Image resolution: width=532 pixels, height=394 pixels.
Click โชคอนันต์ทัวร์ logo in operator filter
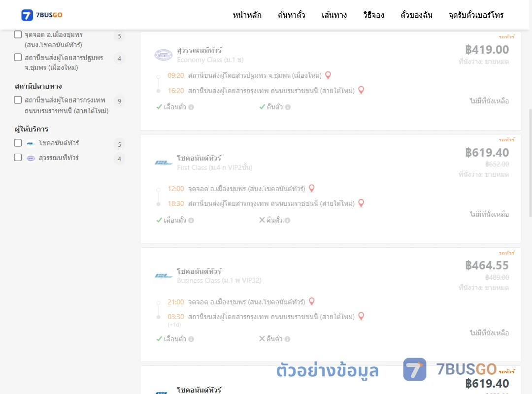click(31, 143)
